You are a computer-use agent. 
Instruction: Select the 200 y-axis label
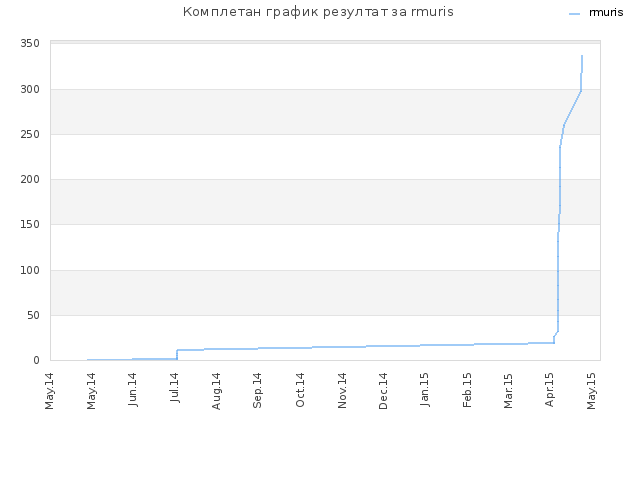click(30, 179)
